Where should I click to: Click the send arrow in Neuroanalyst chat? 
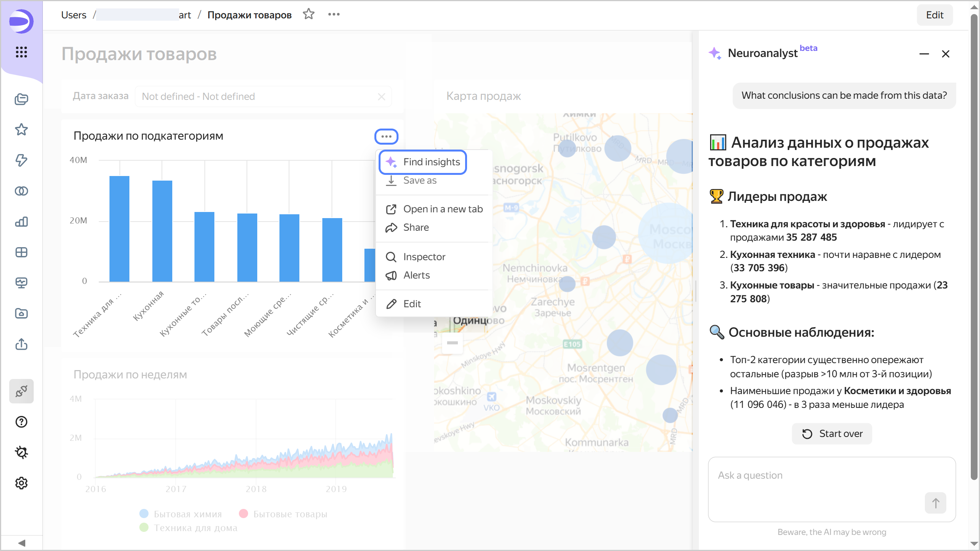point(935,503)
